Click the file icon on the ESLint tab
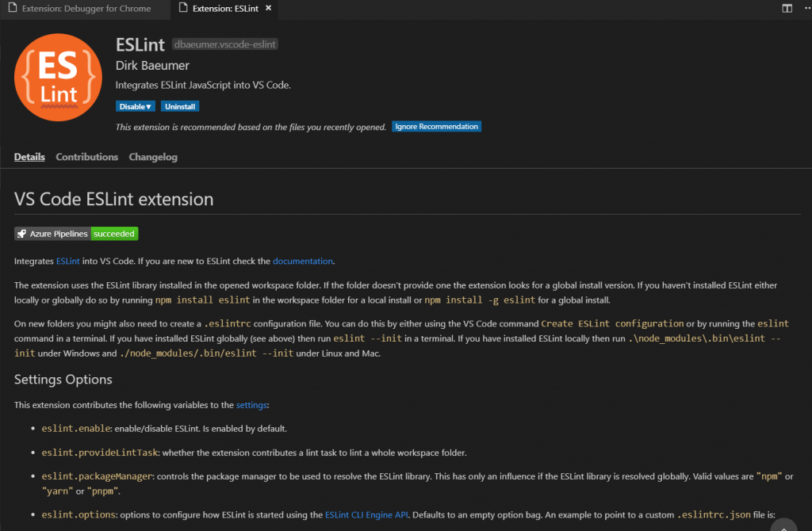 point(184,9)
